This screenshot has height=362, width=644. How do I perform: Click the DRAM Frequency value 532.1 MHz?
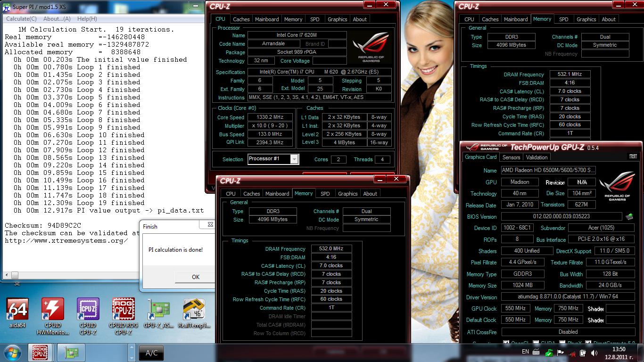coord(570,74)
